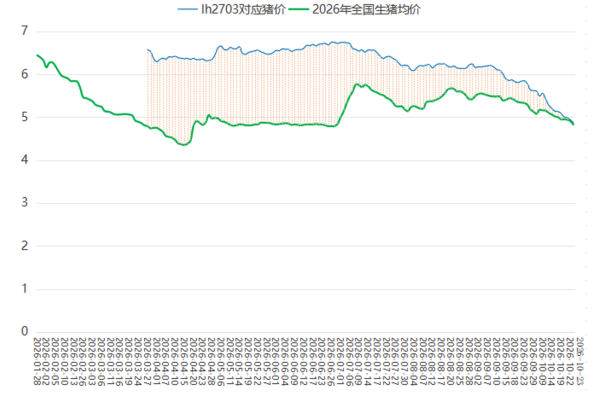
Task: Select the y-axis label 3
Action: [24, 202]
